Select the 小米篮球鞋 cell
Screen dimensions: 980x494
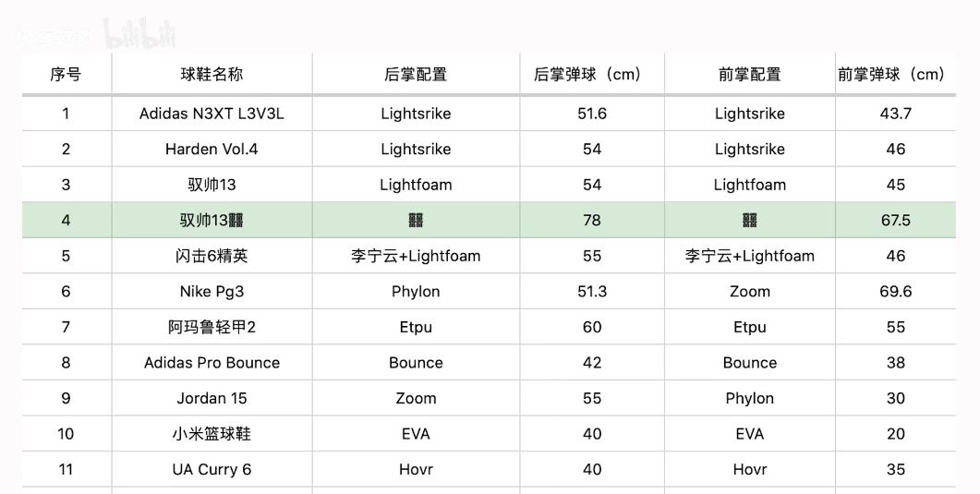pos(212,434)
